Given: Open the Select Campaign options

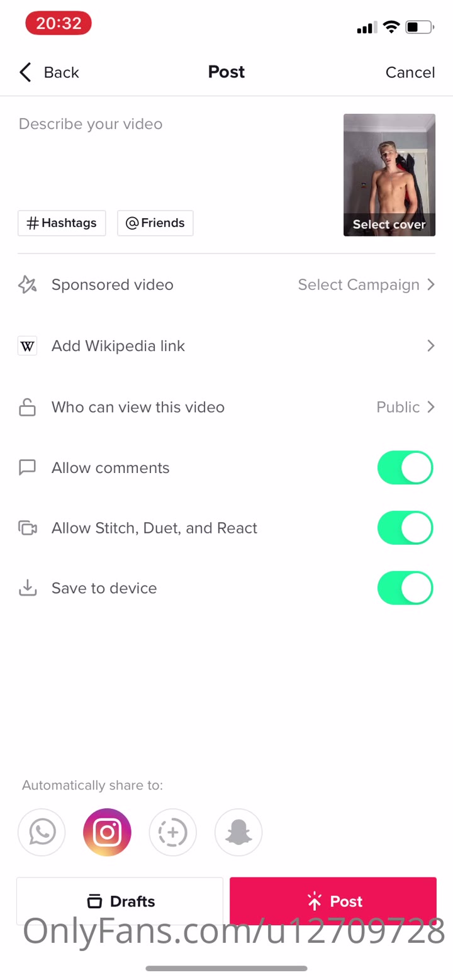Looking at the screenshot, I should (x=366, y=285).
